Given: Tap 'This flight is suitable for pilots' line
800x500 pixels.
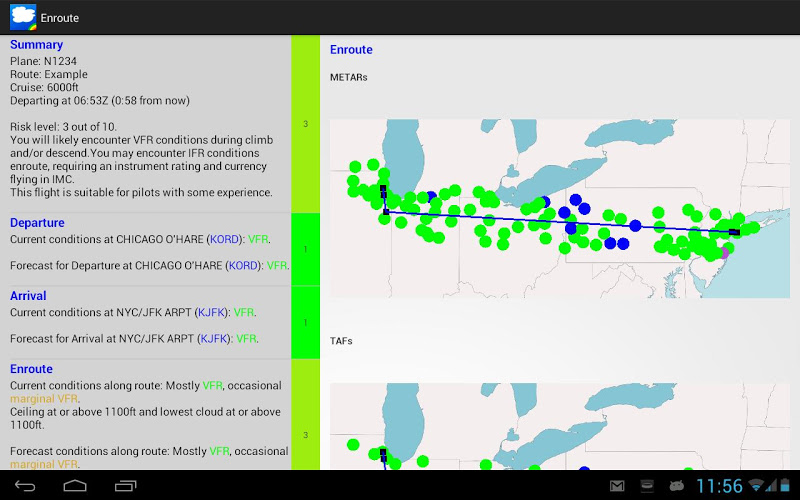Looking at the screenshot, I should [x=141, y=193].
